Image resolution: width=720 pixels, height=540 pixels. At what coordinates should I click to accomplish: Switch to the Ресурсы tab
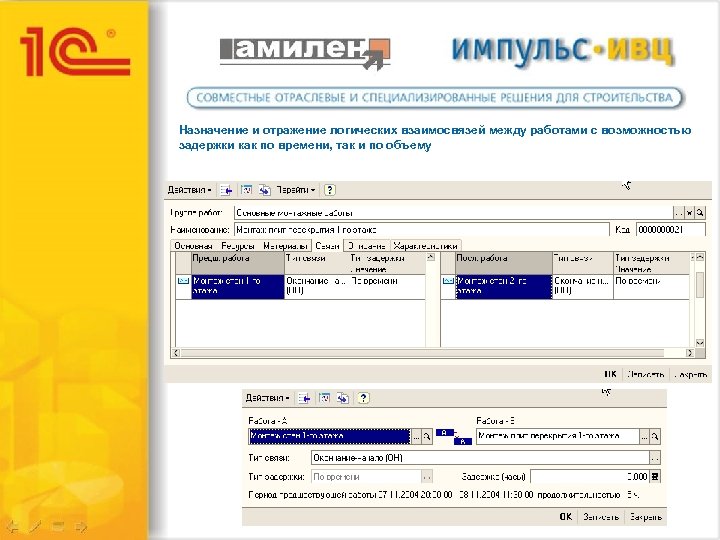(x=238, y=246)
